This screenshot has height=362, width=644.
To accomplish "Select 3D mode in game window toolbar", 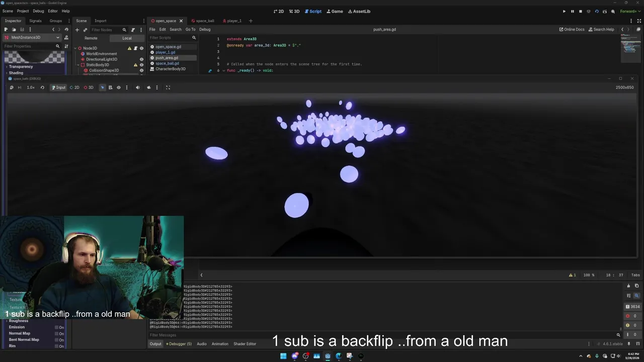I will [89, 87].
